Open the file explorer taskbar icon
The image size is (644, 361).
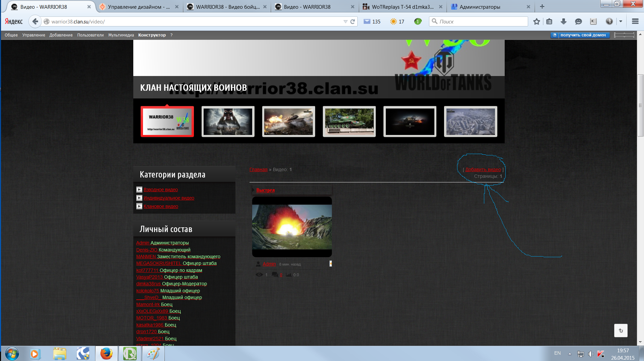tap(59, 354)
